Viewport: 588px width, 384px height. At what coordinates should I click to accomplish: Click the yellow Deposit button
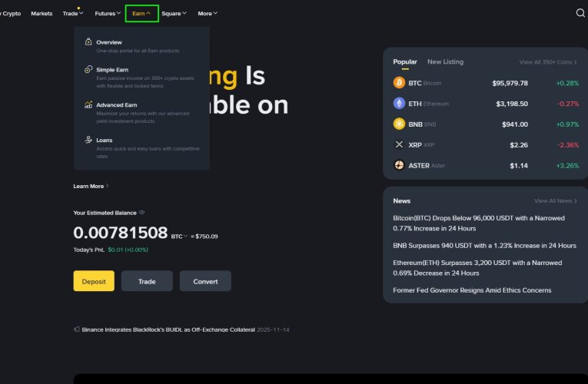pos(94,281)
